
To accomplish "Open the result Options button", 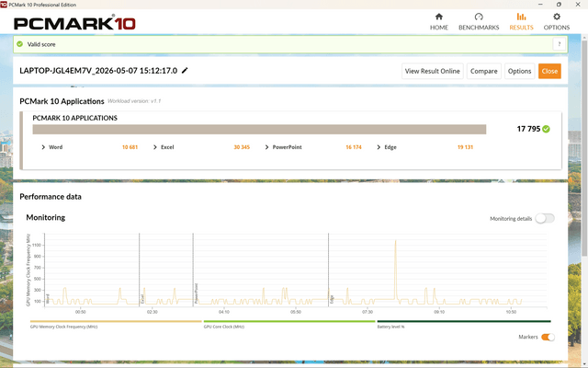I will coord(519,71).
